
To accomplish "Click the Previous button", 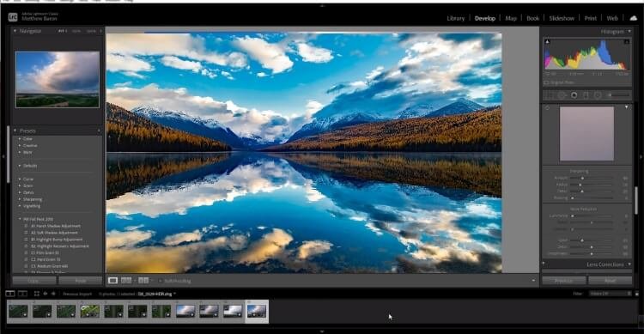I will coord(563,281).
